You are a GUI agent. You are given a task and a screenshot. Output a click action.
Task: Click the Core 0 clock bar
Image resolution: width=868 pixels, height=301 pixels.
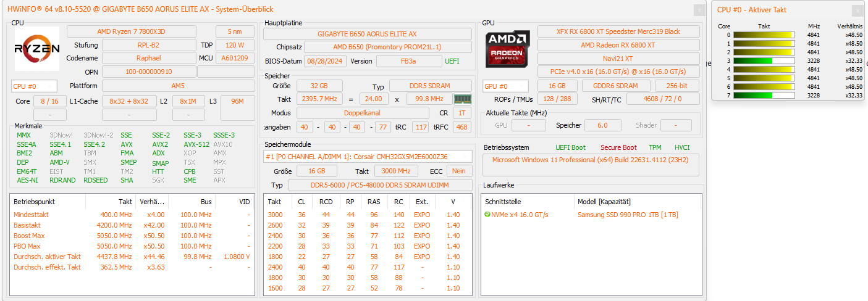tap(764, 35)
